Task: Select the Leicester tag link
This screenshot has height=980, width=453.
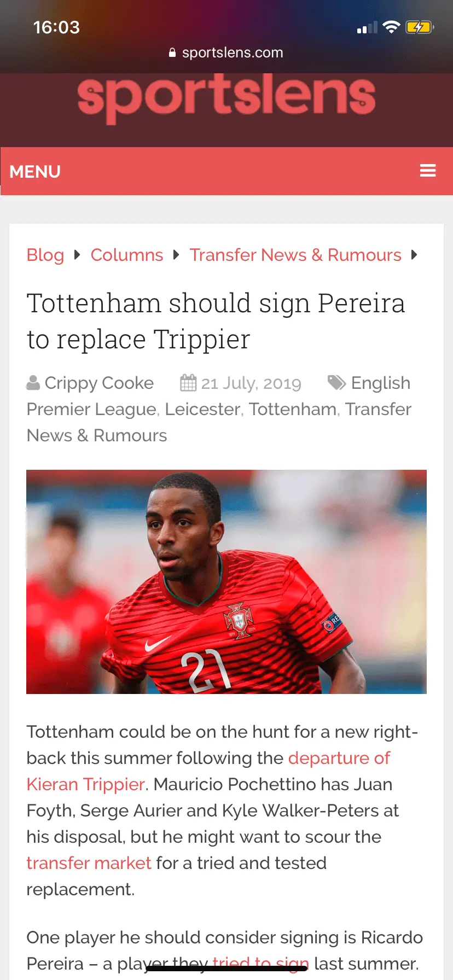Action: [x=202, y=409]
